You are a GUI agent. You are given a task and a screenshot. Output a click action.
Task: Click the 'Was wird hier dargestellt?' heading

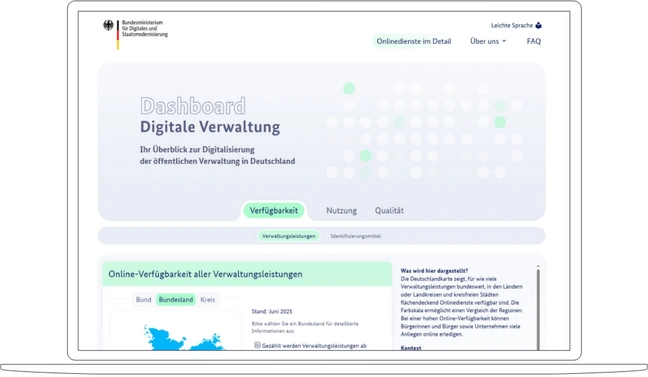(434, 271)
